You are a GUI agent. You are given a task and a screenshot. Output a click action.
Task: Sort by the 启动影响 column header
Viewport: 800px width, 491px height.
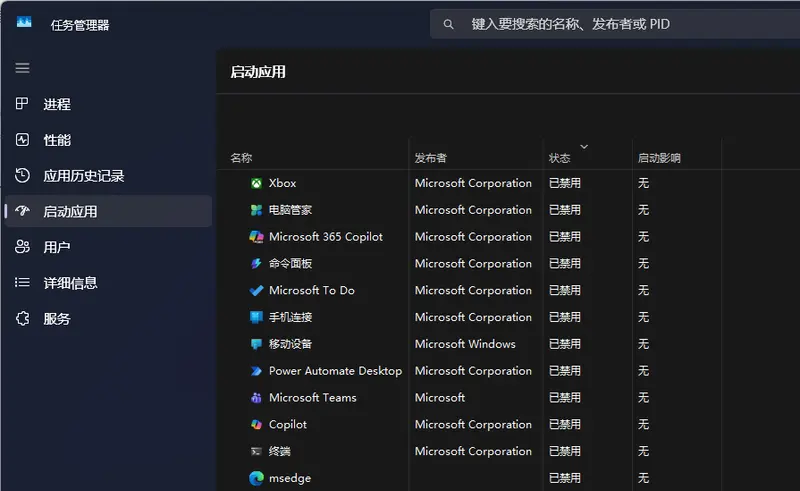[659, 158]
